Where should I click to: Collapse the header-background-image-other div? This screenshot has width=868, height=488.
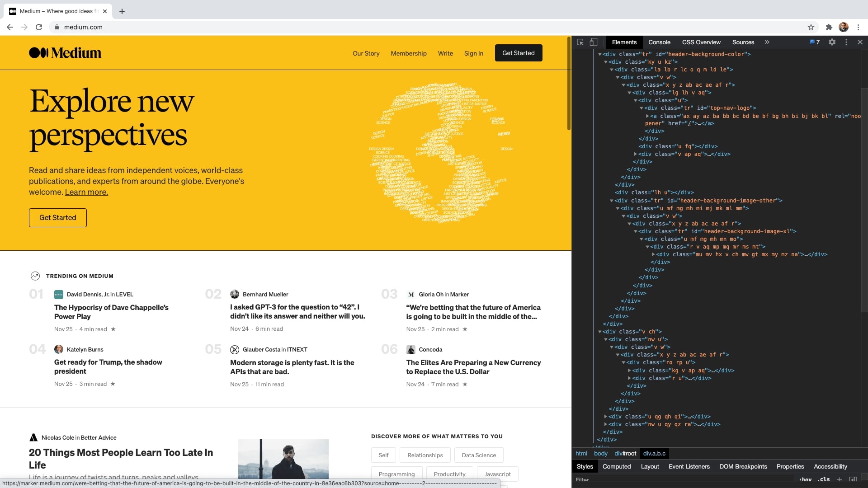pyautogui.click(x=612, y=201)
